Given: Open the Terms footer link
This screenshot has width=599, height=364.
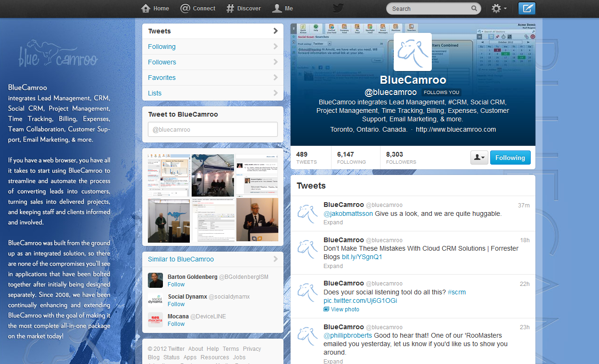Looking at the screenshot, I should pos(231,349).
